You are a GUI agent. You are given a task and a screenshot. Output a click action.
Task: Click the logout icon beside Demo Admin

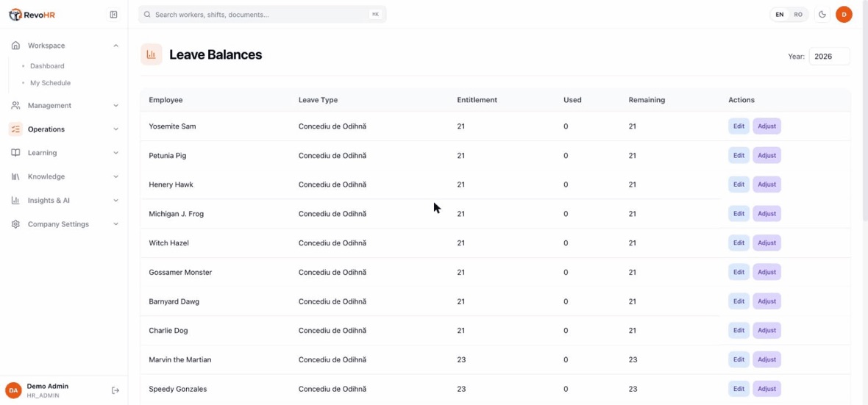pos(115,390)
